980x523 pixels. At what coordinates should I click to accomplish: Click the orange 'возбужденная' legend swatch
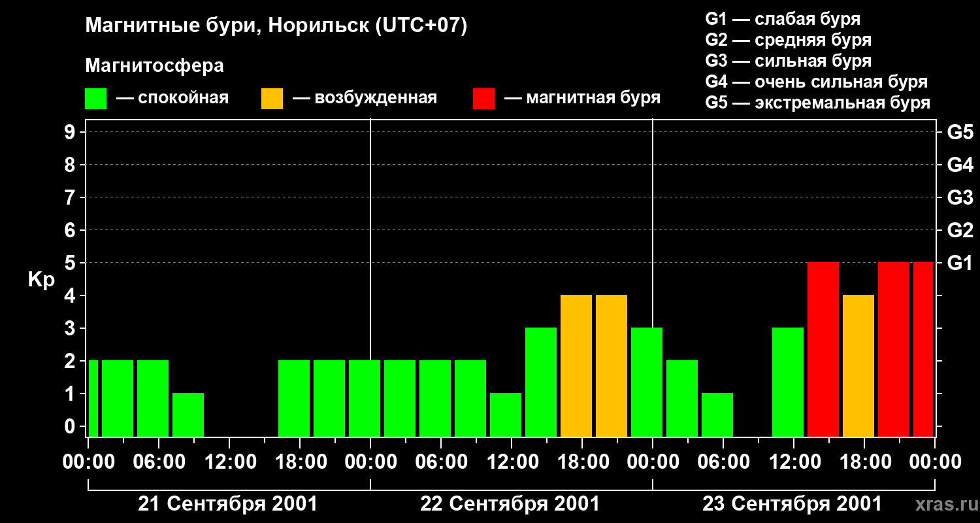point(272,99)
